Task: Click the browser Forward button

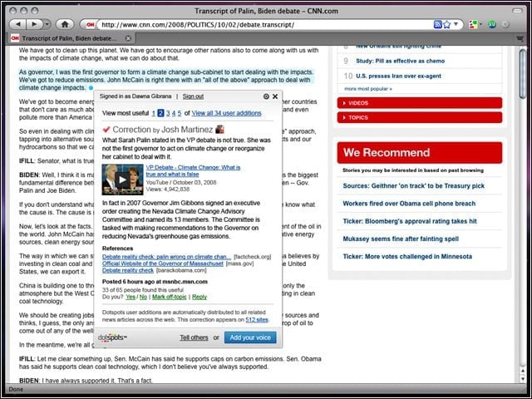Action: click(35, 24)
